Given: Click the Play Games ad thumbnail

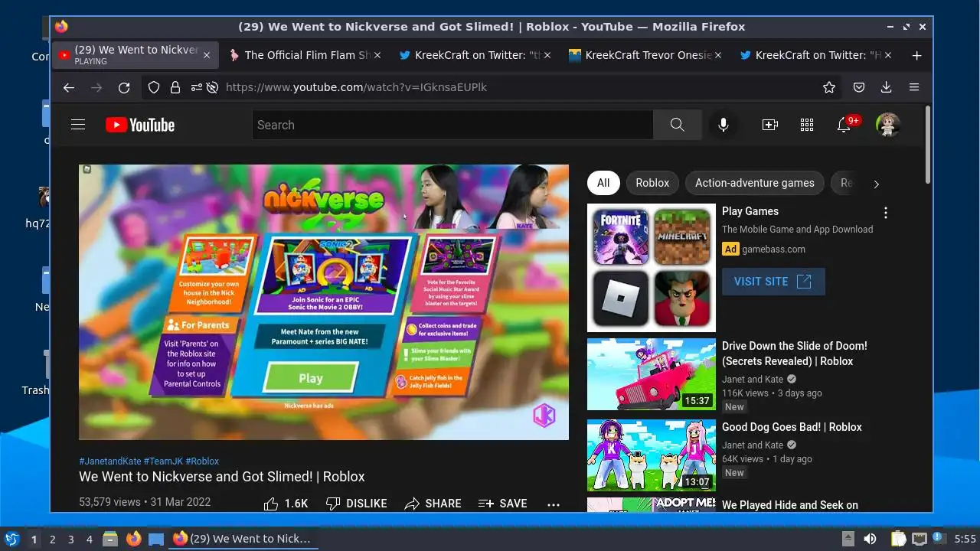Looking at the screenshot, I should pyautogui.click(x=652, y=268).
